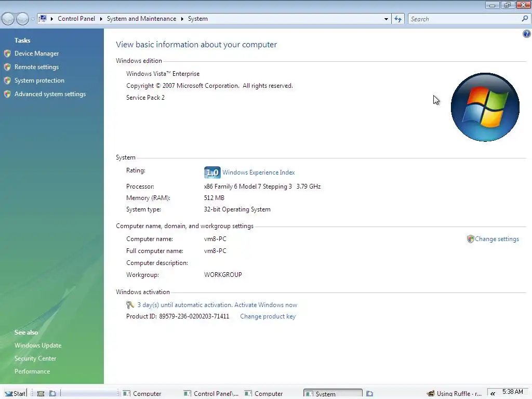Click the second Quick Launch icon
The image size is (532, 399).
52,394
